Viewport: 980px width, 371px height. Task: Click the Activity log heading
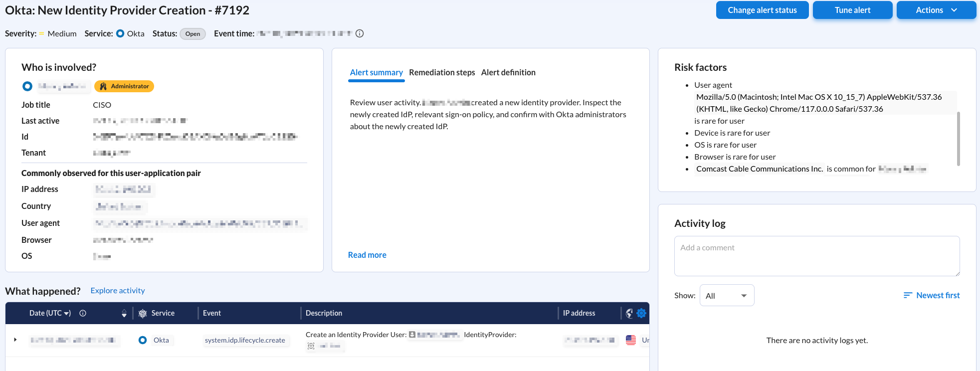tap(700, 223)
